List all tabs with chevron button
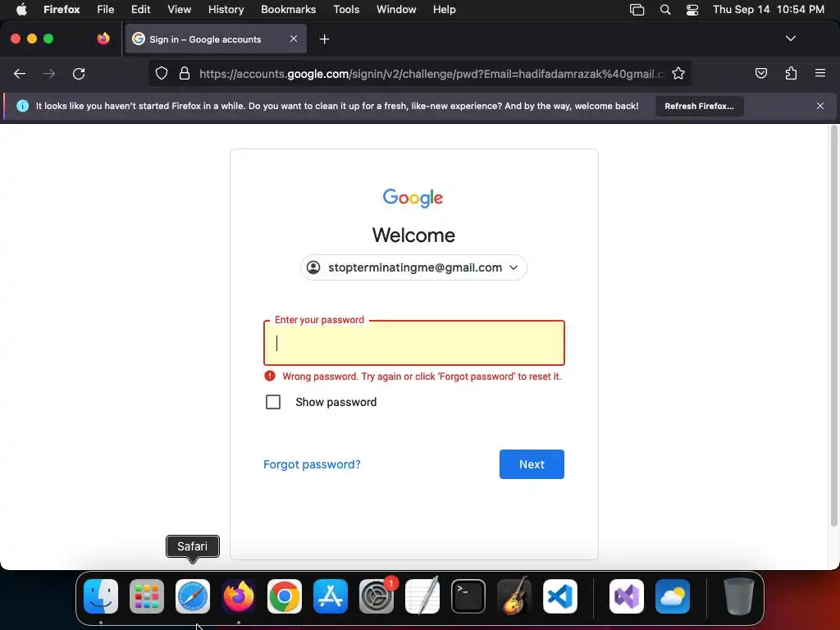This screenshot has height=630, width=840. click(790, 39)
